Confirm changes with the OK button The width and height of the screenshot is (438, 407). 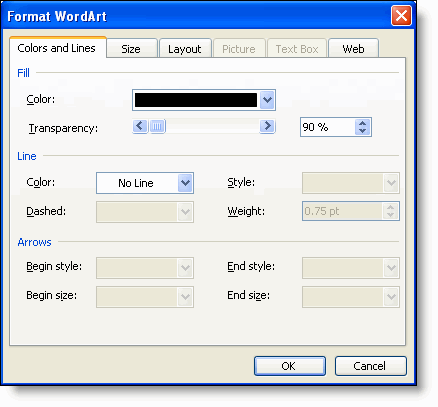289,366
